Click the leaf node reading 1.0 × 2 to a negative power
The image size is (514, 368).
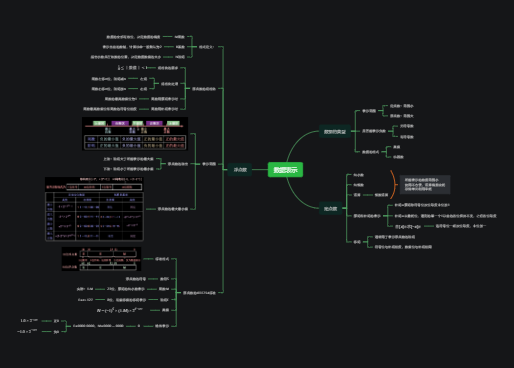coord(29,321)
